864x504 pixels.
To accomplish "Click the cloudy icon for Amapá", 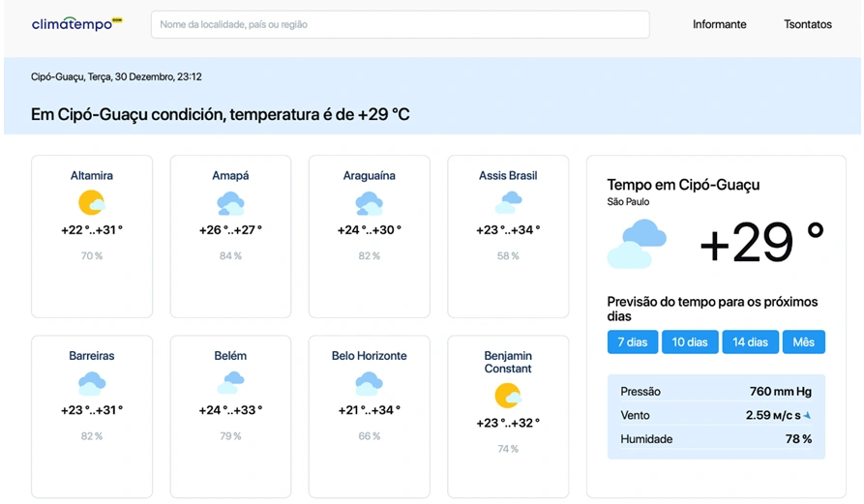I will point(230,203).
